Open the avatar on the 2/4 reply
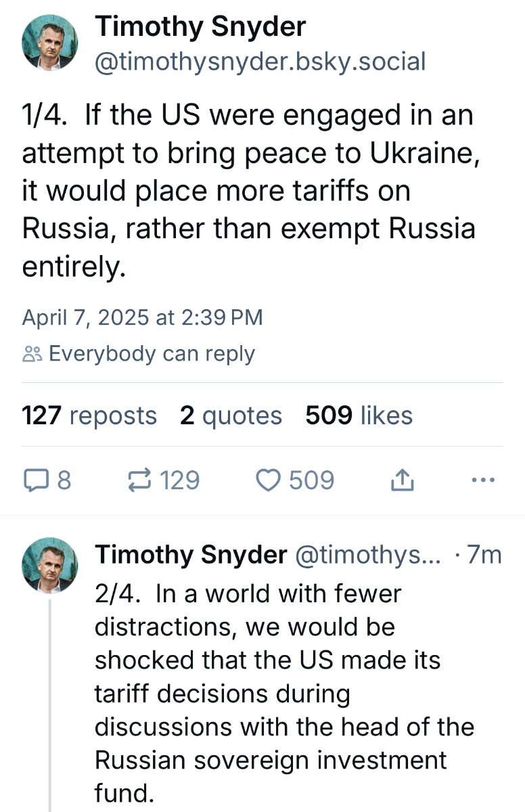The height and width of the screenshot is (812, 525). pyautogui.click(x=50, y=566)
